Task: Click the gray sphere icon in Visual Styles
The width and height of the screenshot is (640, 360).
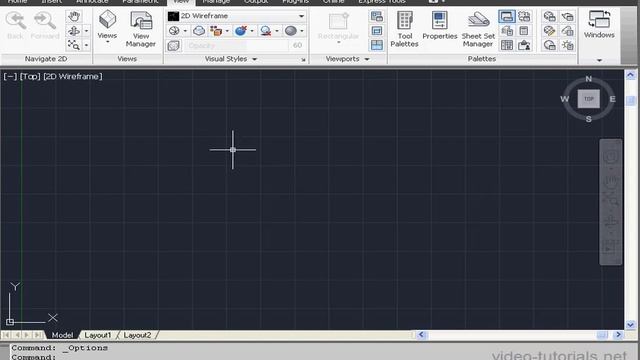Action: 291,31
